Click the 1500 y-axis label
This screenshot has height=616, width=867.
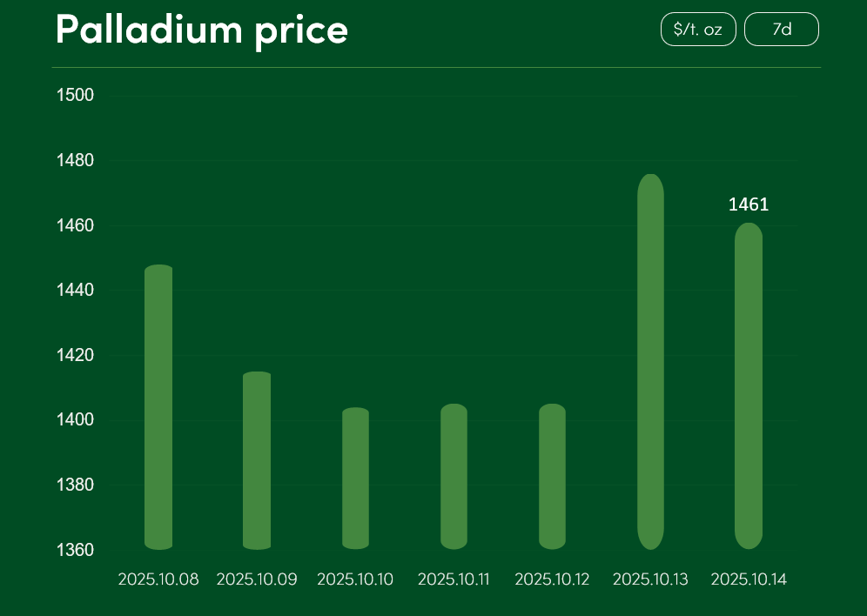pyautogui.click(x=75, y=95)
